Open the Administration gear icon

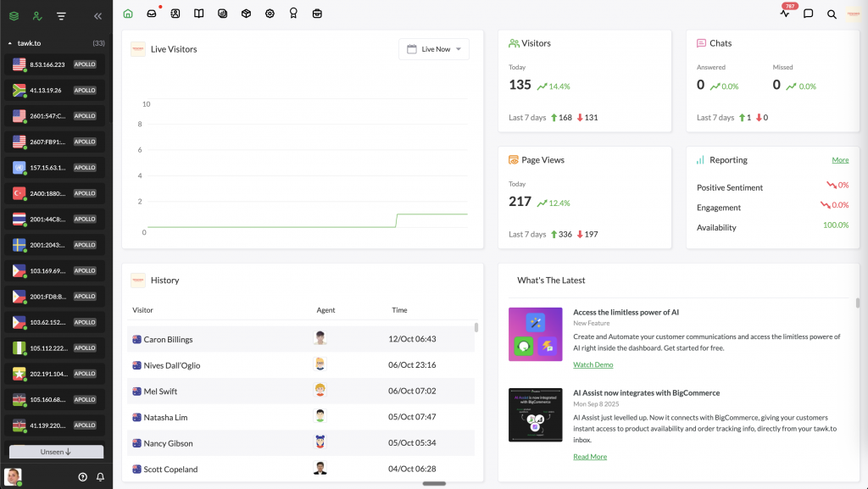[x=270, y=14]
